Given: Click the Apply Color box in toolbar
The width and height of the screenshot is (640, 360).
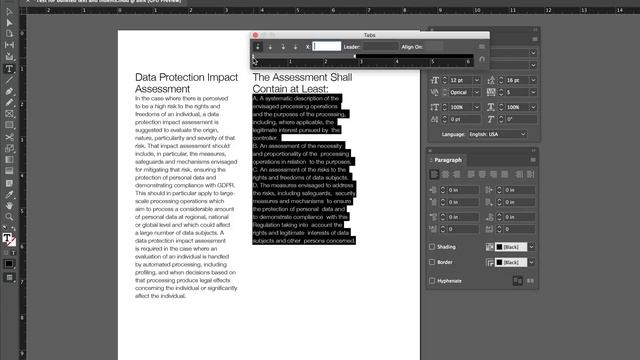Looking at the screenshot, I should click(9, 264).
